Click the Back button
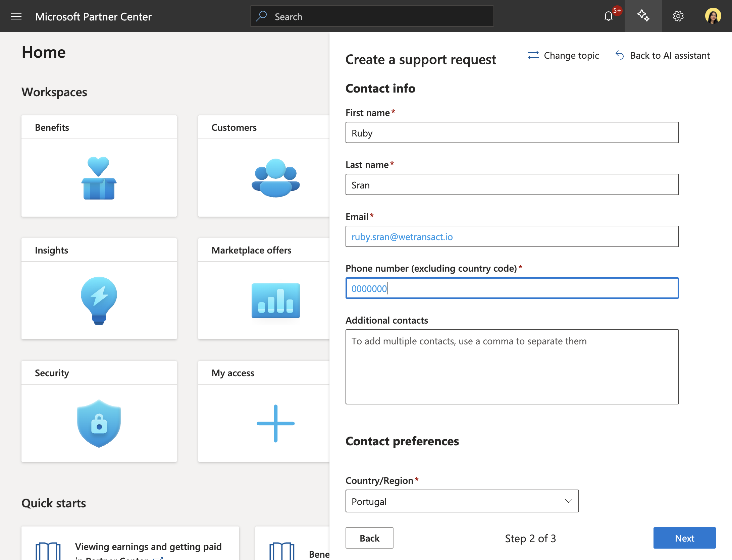 click(369, 538)
